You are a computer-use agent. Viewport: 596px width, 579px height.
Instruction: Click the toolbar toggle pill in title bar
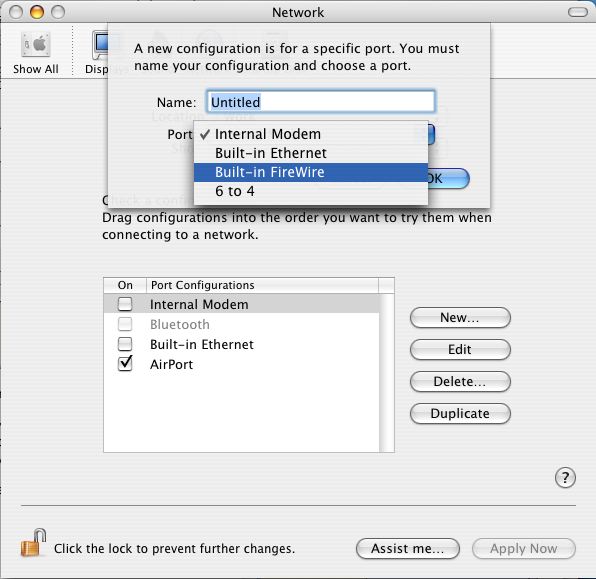click(x=578, y=13)
